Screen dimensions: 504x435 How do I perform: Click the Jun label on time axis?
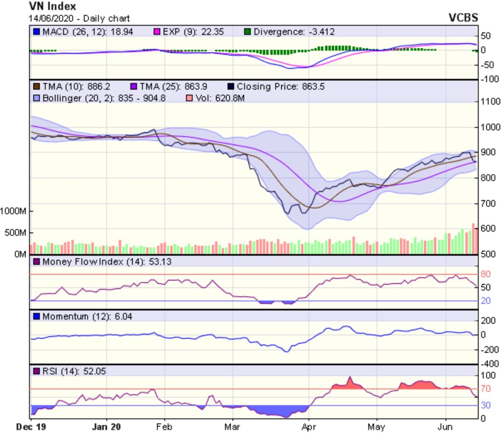tap(445, 427)
